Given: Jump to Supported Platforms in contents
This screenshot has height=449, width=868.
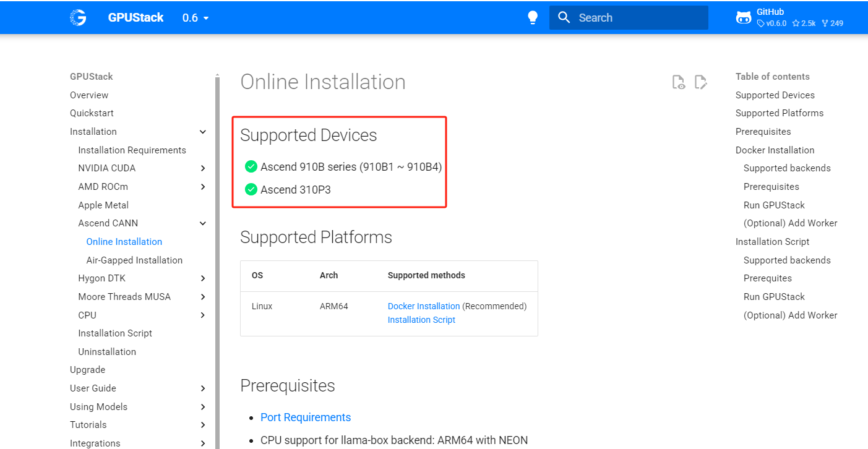Looking at the screenshot, I should point(780,113).
